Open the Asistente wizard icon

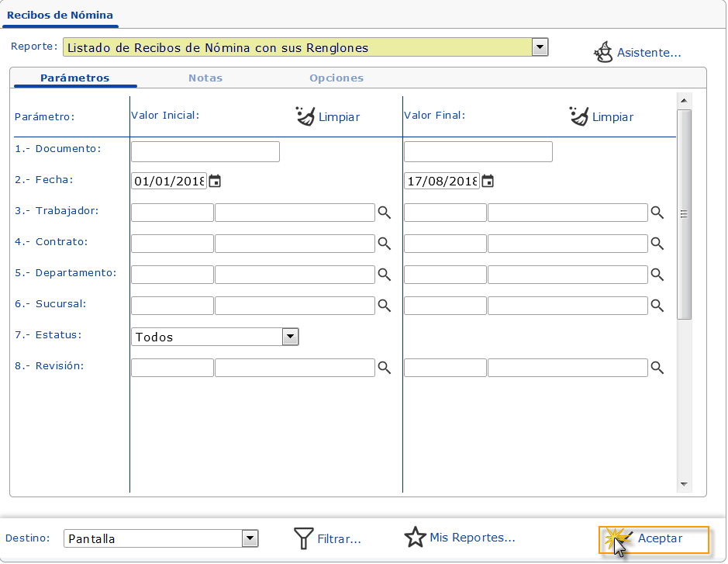pos(603,52)
